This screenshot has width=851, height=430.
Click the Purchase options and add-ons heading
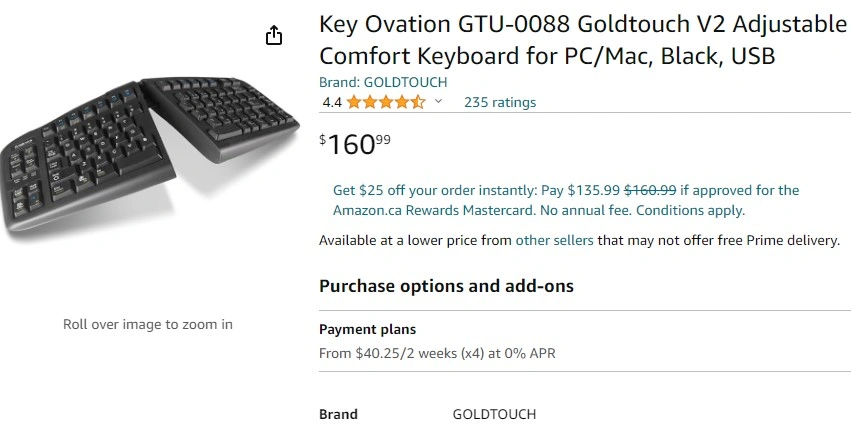pyautogui.click(x=446, y=286)
